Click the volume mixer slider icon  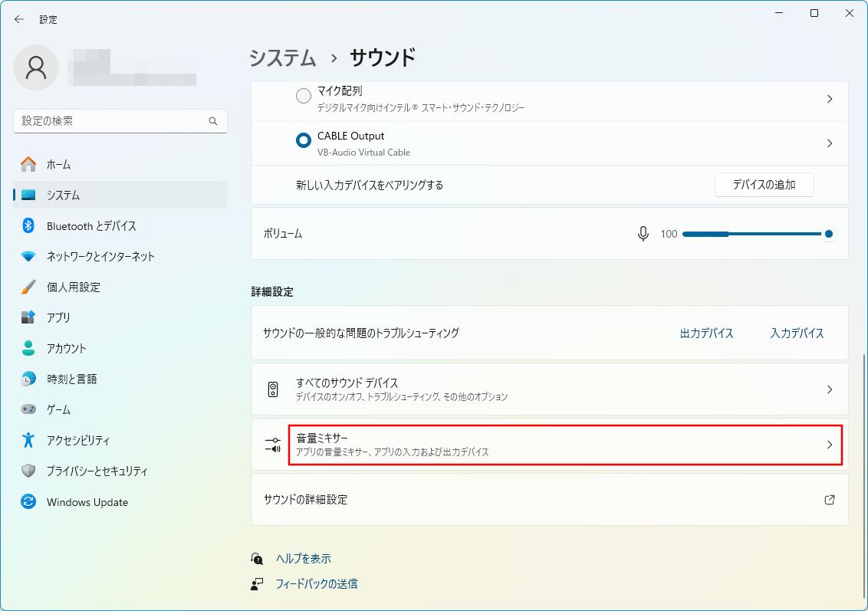click(x=273, y=445)
